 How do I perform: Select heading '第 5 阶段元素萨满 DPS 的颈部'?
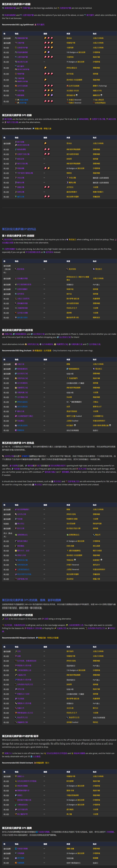(x=18, y=236)
